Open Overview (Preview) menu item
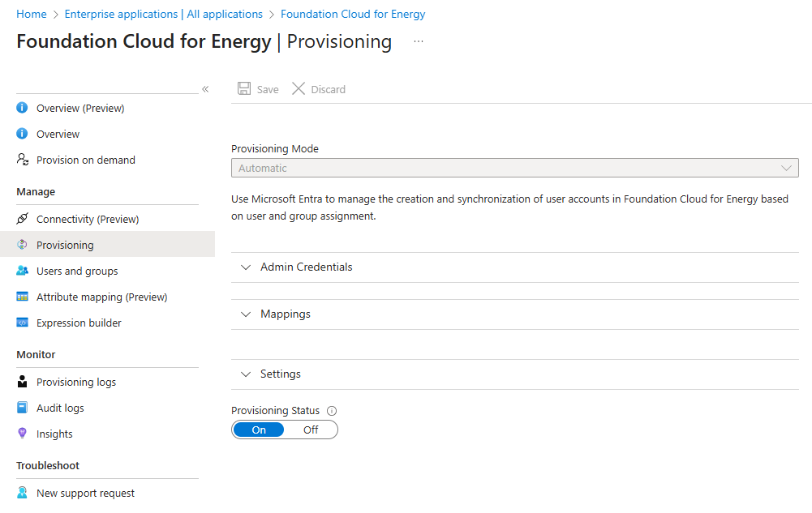Viewport: 812px width, 513px height. [107, 108]
